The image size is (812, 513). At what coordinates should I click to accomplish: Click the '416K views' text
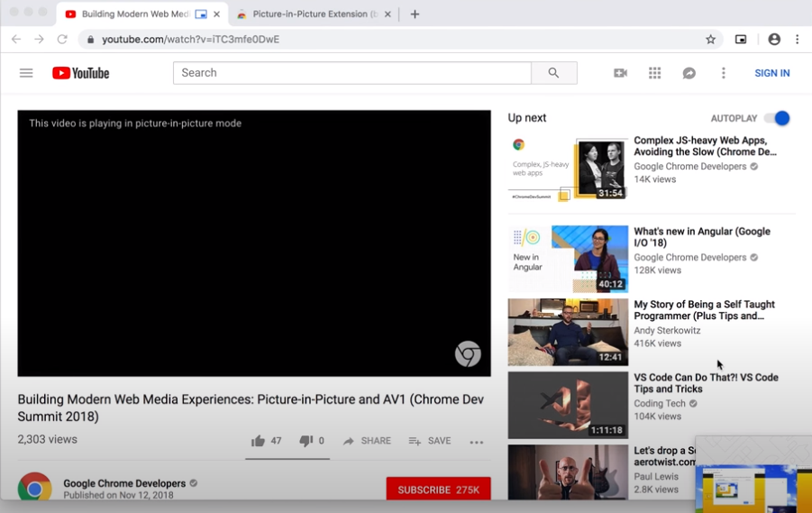point(657,343)
